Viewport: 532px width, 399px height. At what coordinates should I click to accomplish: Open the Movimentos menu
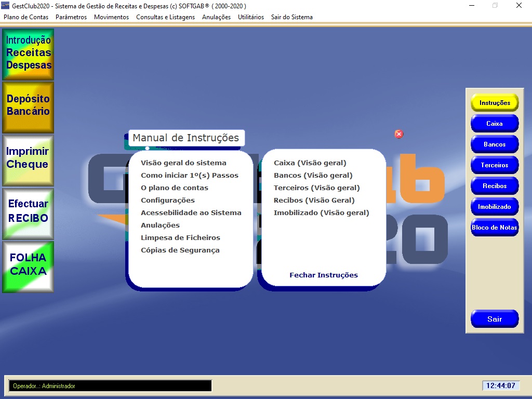(x=111, y=17)
